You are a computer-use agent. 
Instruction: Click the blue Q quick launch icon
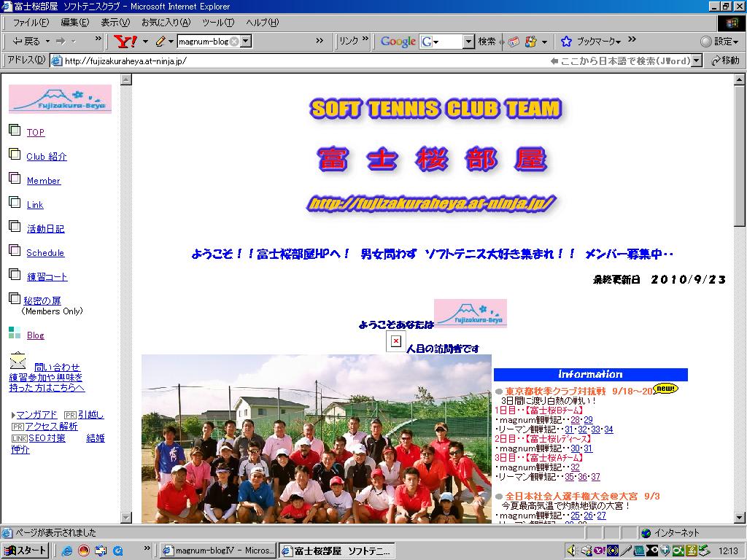tap(117, 551)
